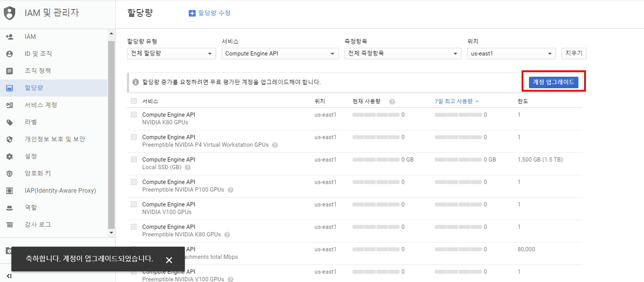Check the NVIDIA V100 GPUs row
The image size is (644, 282).
pyautogui.click(x=134, y=204)
